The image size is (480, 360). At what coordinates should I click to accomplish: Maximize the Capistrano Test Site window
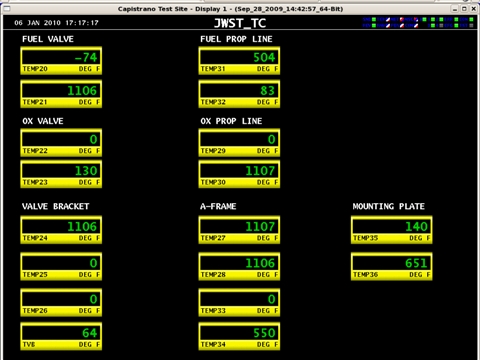coord(464,9)
